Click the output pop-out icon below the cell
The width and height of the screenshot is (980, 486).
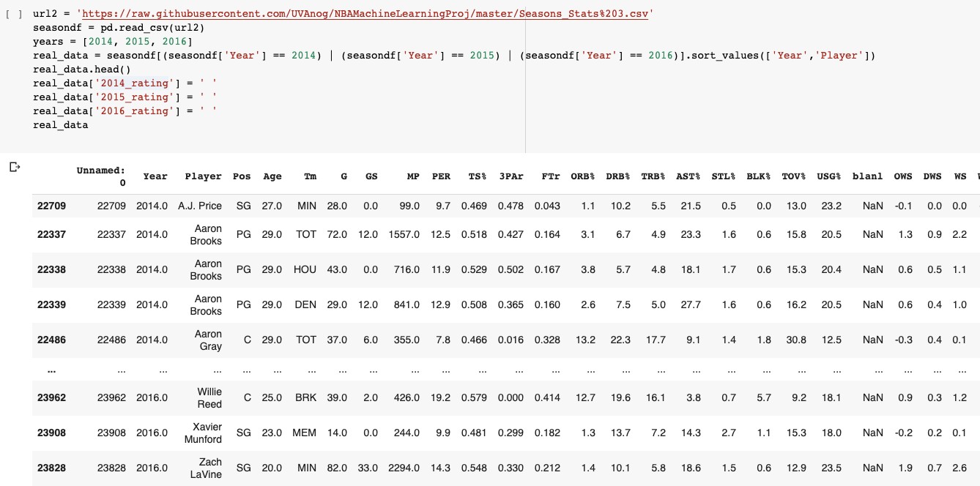[x=13, y=168]
